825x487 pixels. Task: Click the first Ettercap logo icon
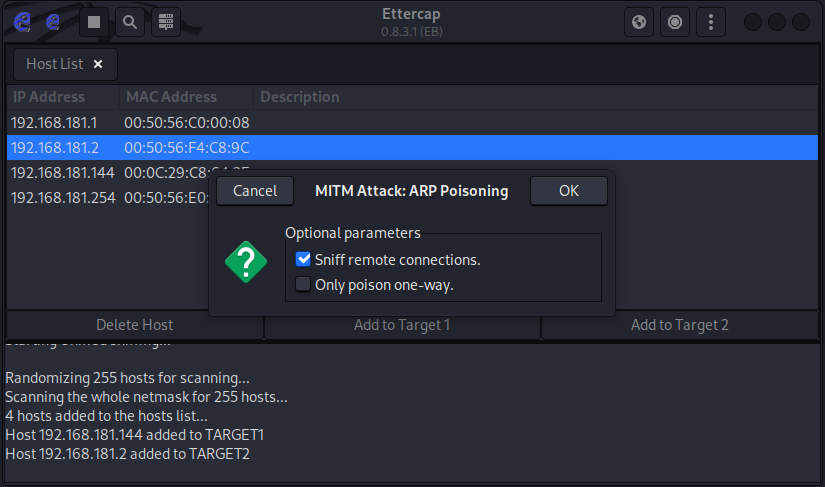[x=20, y=22]
